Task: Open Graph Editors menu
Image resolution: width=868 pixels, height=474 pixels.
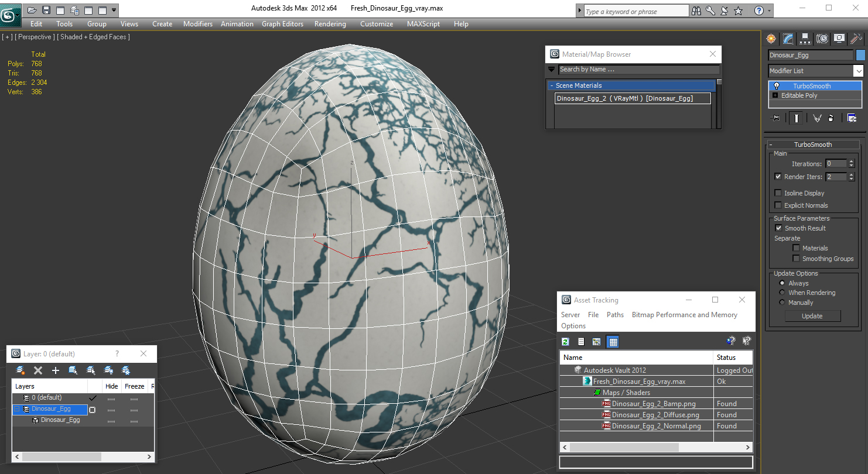Action: [283, 24]
